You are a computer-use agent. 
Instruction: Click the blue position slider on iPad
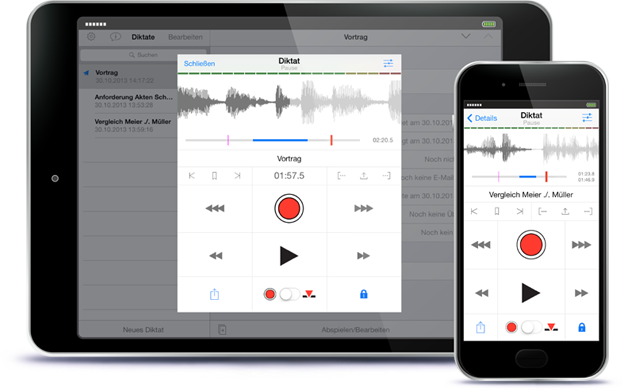280,140
